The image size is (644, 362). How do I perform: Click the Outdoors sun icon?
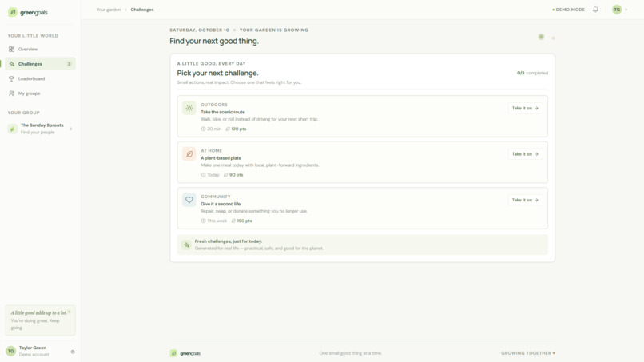tap(189, 108)
